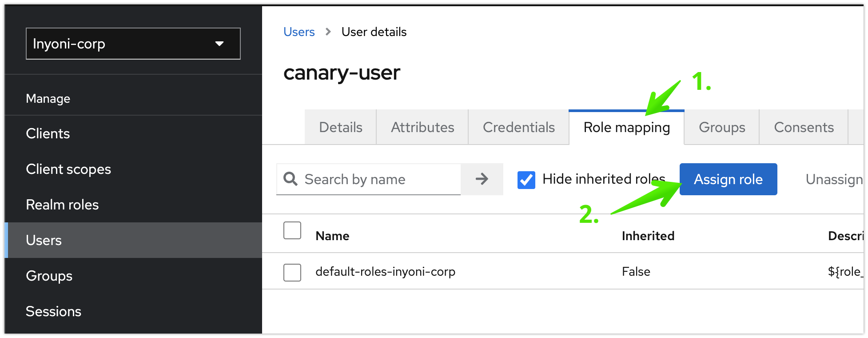Click the False value in Inherited column

coord(636,272)
